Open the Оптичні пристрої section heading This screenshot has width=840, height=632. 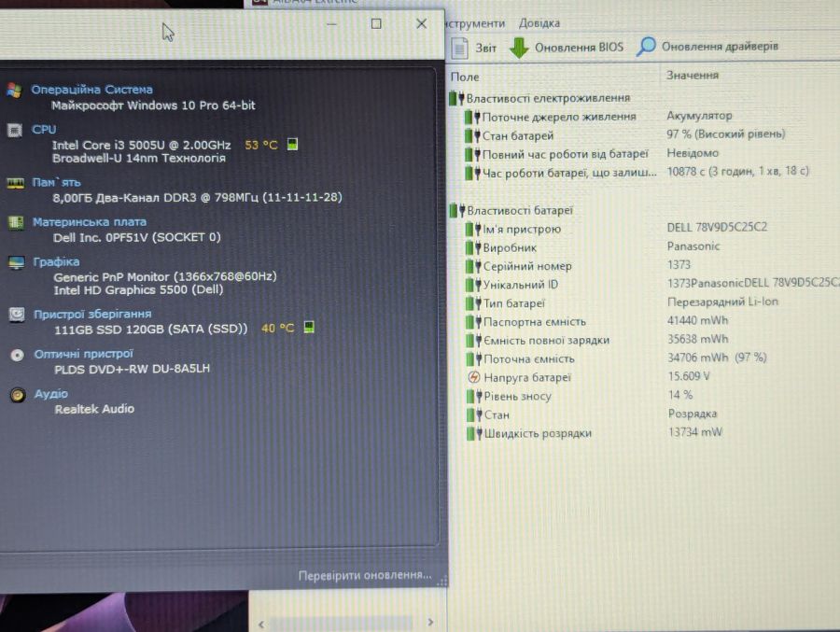84,354
